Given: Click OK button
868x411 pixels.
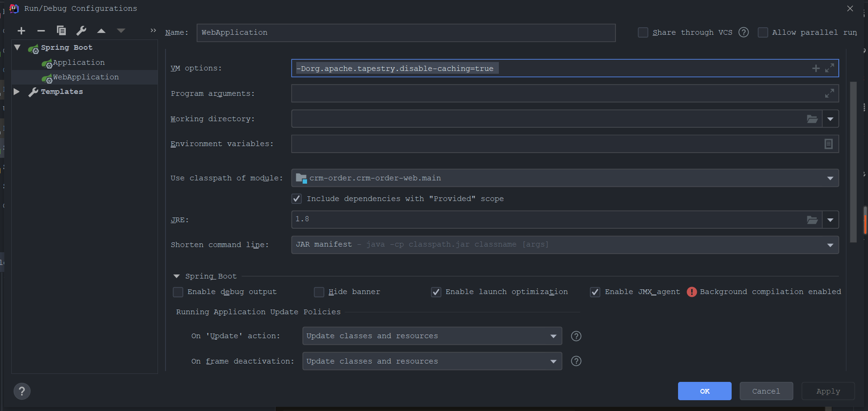Looking at the screenshot, I should coord(704,391).
